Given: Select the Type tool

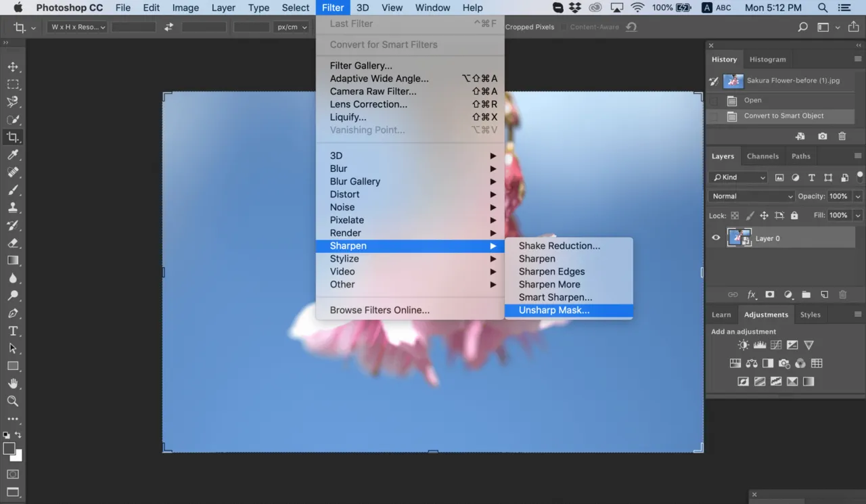Looking at the screenshot, I should tap(14, 331).
